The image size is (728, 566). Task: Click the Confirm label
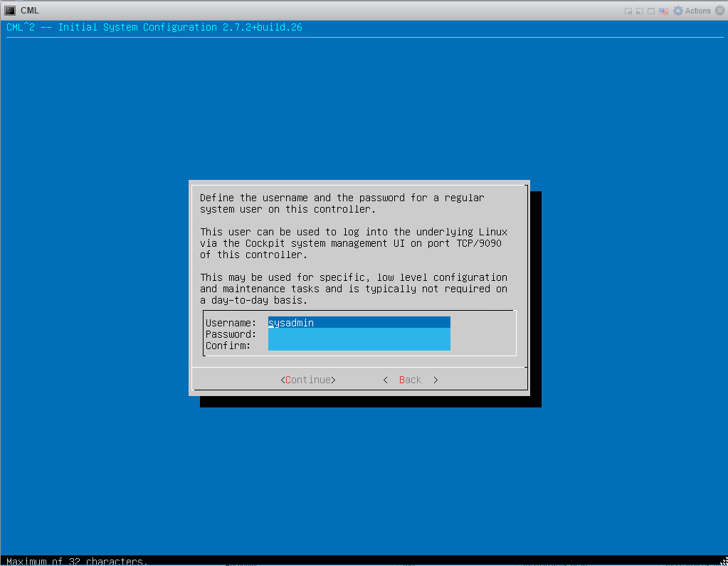228,346
